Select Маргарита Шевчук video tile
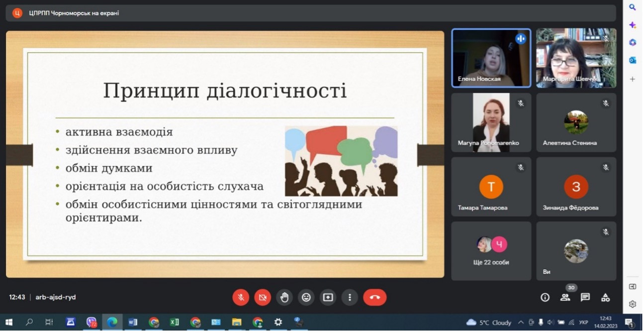 (576, 58)
